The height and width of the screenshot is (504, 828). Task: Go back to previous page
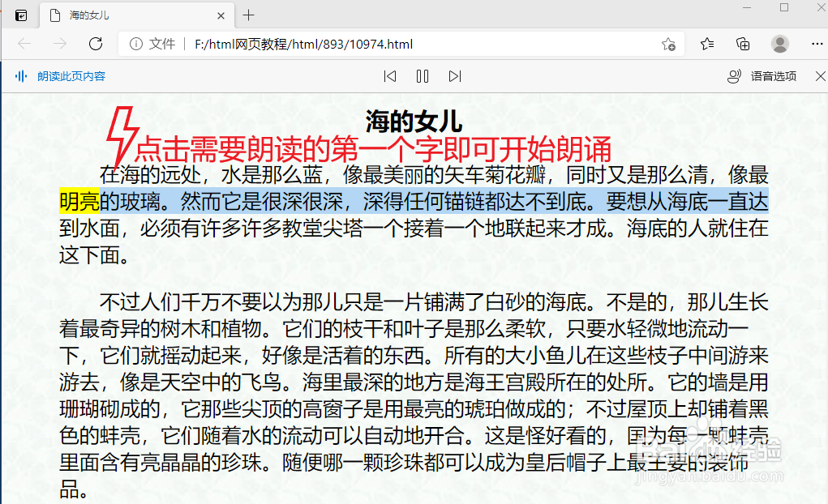(x=24, y=44)
